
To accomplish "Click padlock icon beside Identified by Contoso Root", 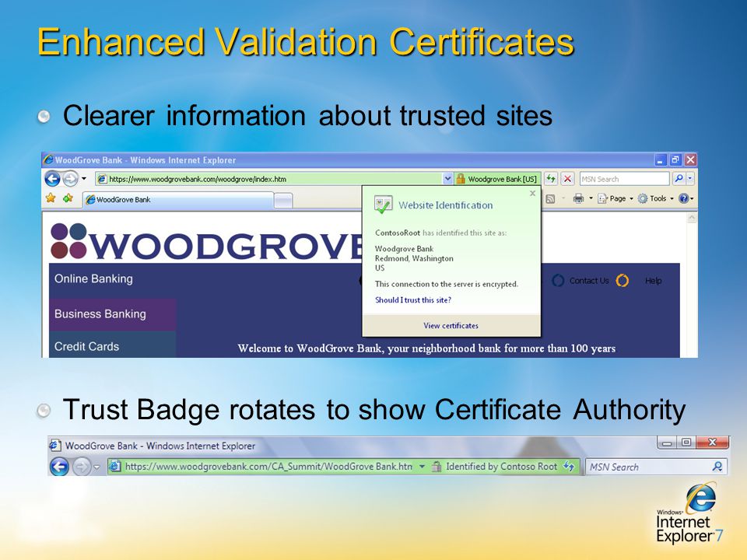I will click(x=437, y=467).
